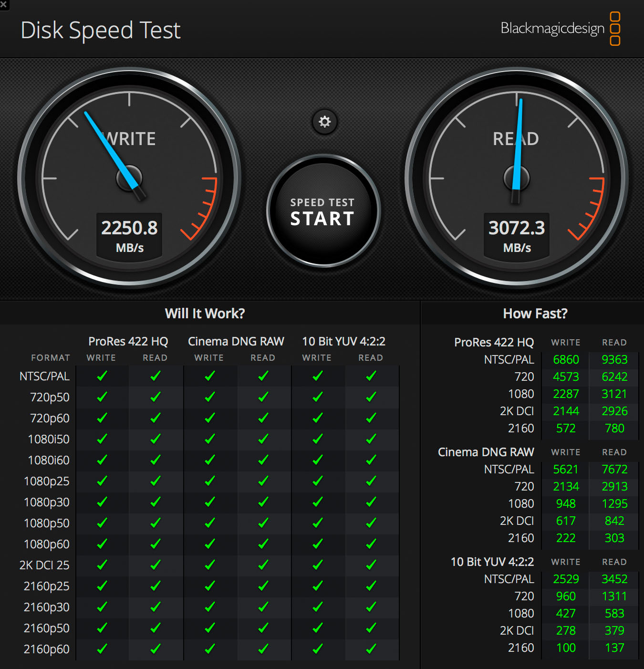Screen dimensions: 644x669
Task: Click 10 Bit YUV 2K DCI write value 278
Action: coord(566,631)
